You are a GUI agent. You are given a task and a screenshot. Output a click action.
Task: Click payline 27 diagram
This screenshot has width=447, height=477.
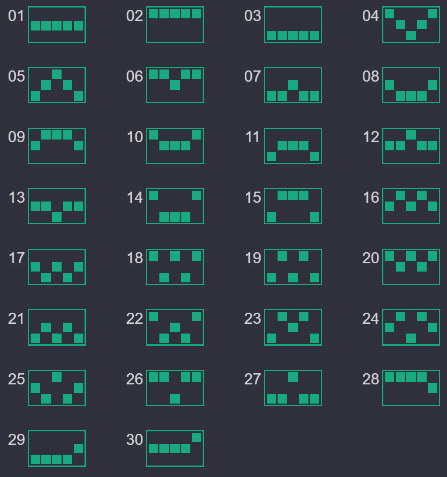(x=293, y=388)
